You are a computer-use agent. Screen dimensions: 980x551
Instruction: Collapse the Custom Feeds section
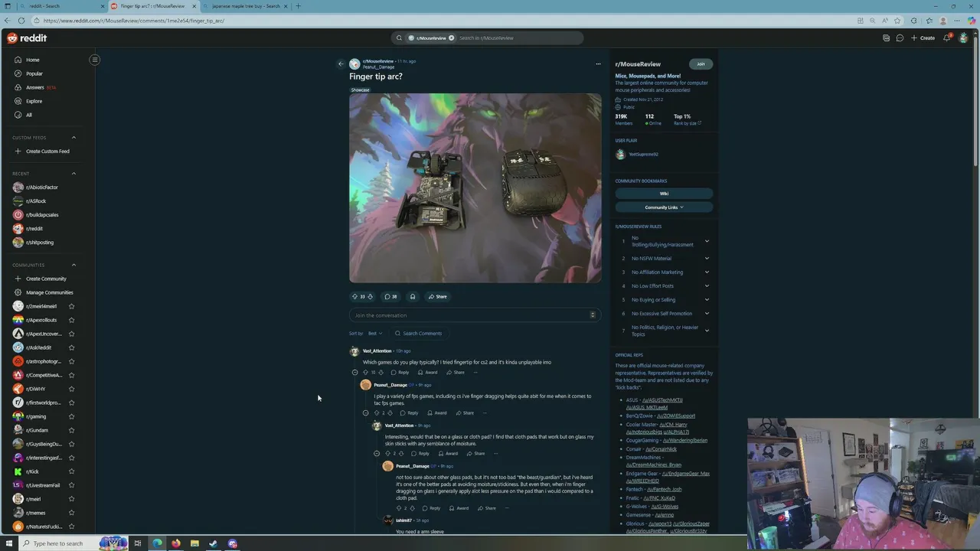pyautogui.click(x=73, y=138)
